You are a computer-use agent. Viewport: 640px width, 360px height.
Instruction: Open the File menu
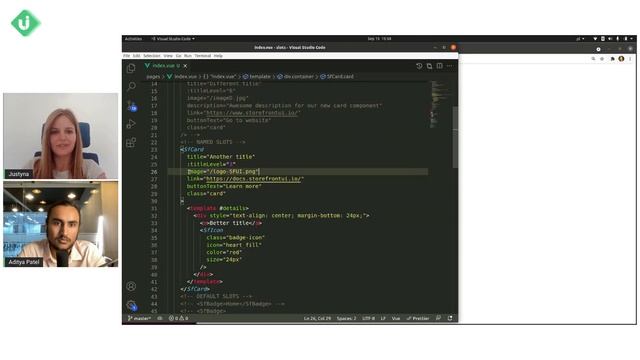(127, 56)
